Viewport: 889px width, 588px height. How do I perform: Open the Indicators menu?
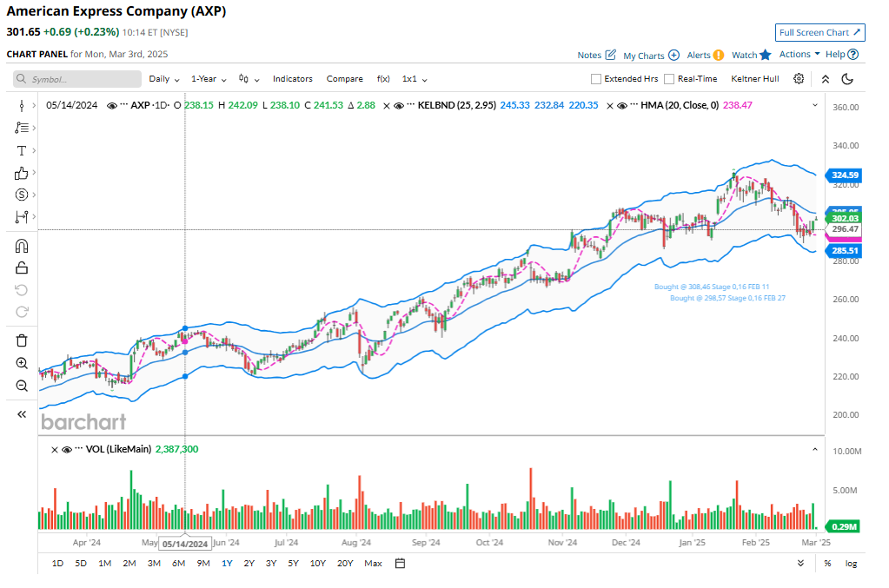click(x=292, y=79)
